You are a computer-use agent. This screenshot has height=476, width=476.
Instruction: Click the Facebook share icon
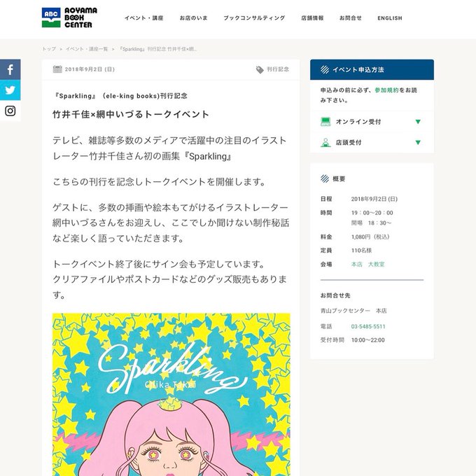click(x=10, y=69)
